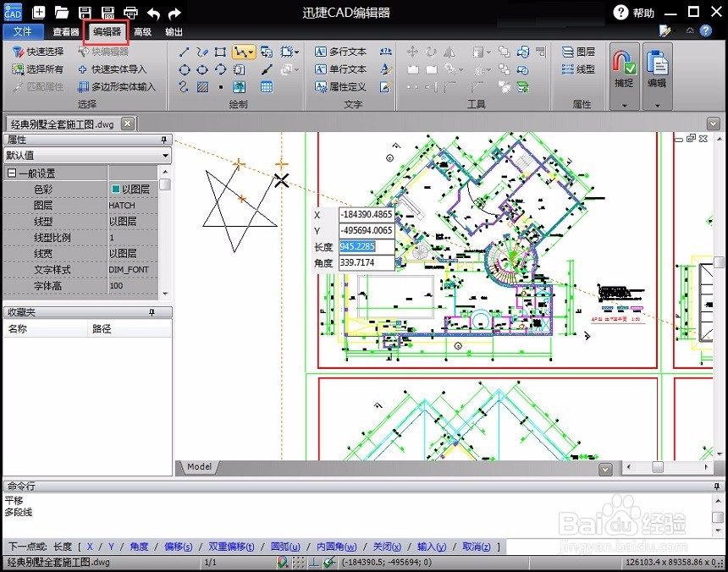This screenshot has height=572, width=728.
Task: Collapse the General settings group
Action: tap(12, 173)
